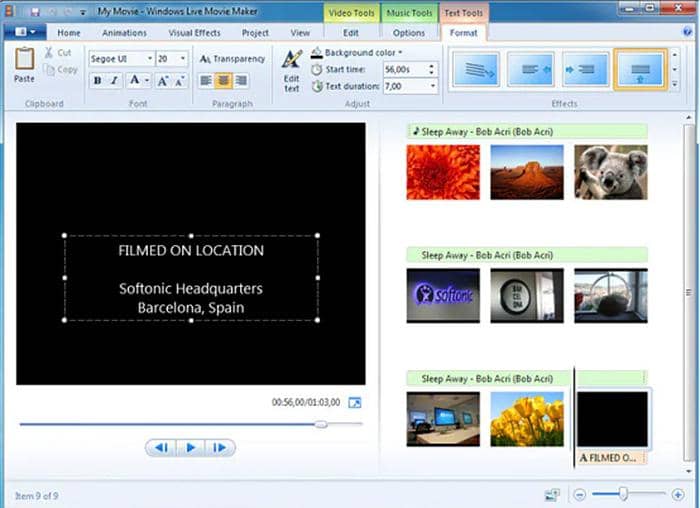700x508 pixels.
Task: Click the next frame button
Action: coord(219,447)
